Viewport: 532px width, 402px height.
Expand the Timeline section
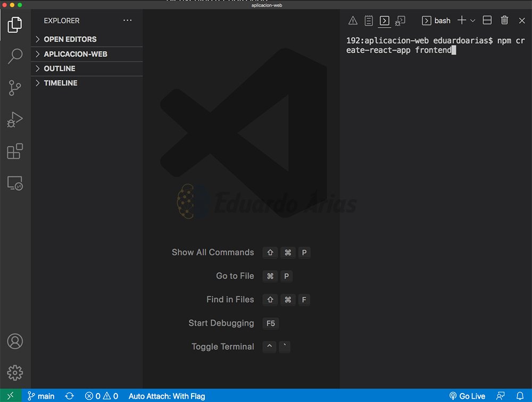coord(87,83)
